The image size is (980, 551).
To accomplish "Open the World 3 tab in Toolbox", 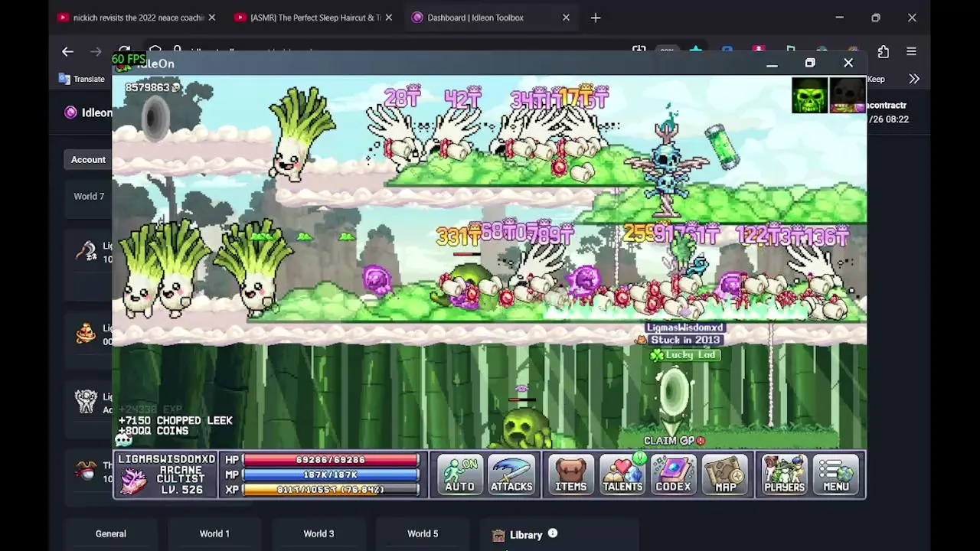I will click(318, 533).
